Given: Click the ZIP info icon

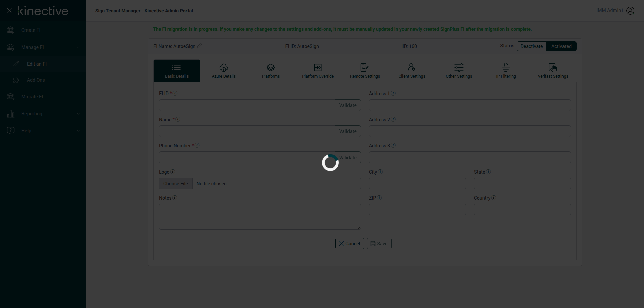Looking at the screenshot, I should click(379, 198).
